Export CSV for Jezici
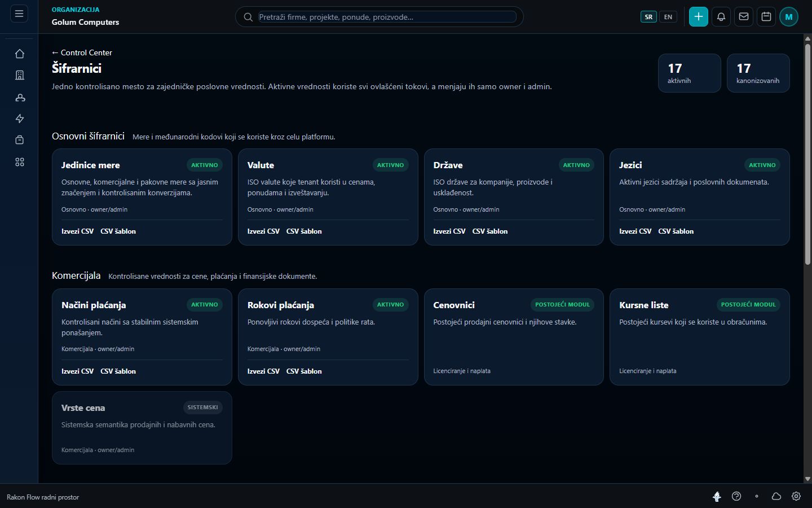 click(x=635, y=231)
